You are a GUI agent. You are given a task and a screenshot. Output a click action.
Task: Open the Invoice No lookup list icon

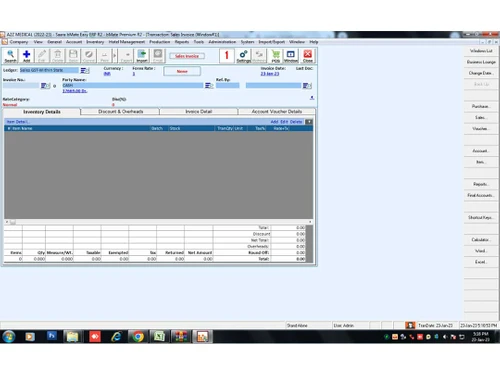[x=45, y=86]
